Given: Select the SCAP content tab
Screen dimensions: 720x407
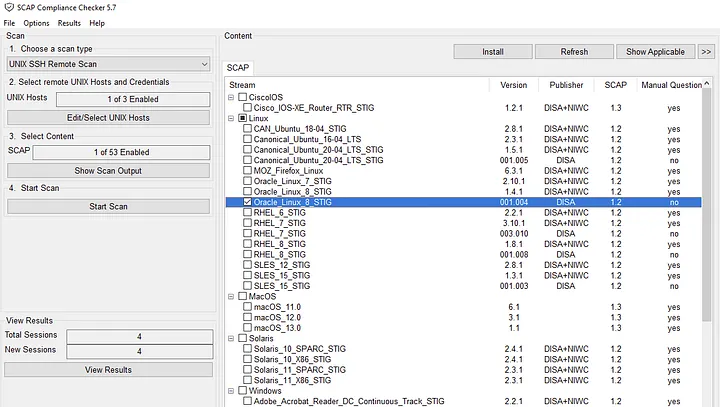Looking at the screenshot, I should [238, 68].
